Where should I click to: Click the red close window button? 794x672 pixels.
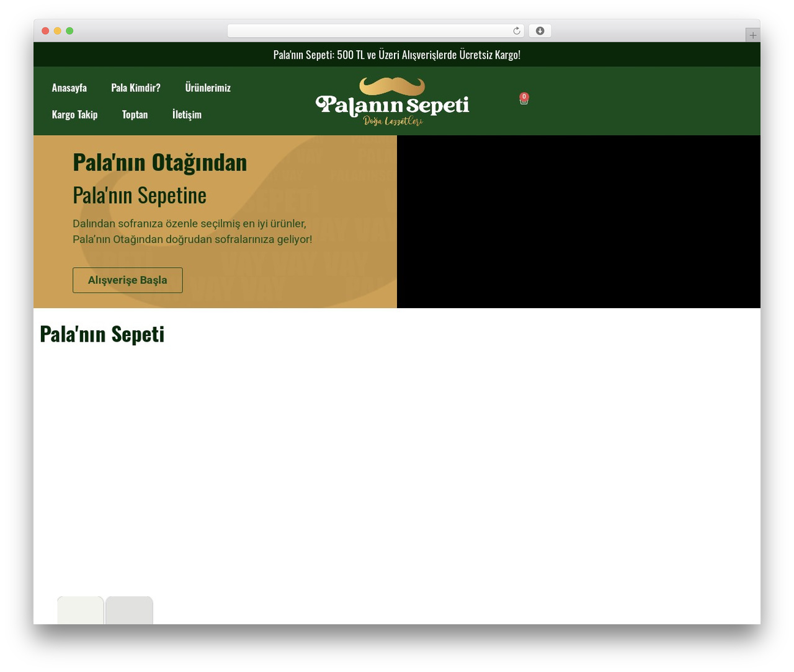tap(45, 31)
